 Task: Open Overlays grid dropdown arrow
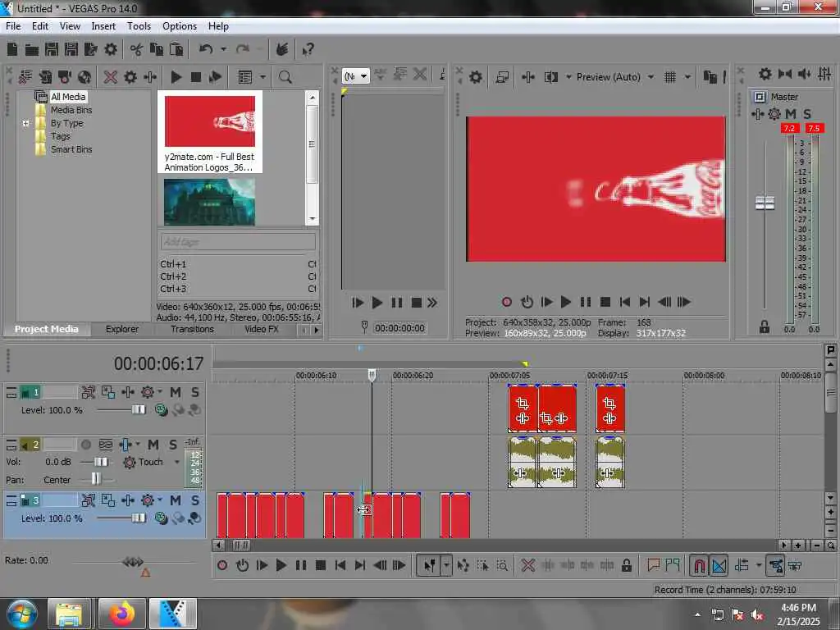[x=687, y=77]
